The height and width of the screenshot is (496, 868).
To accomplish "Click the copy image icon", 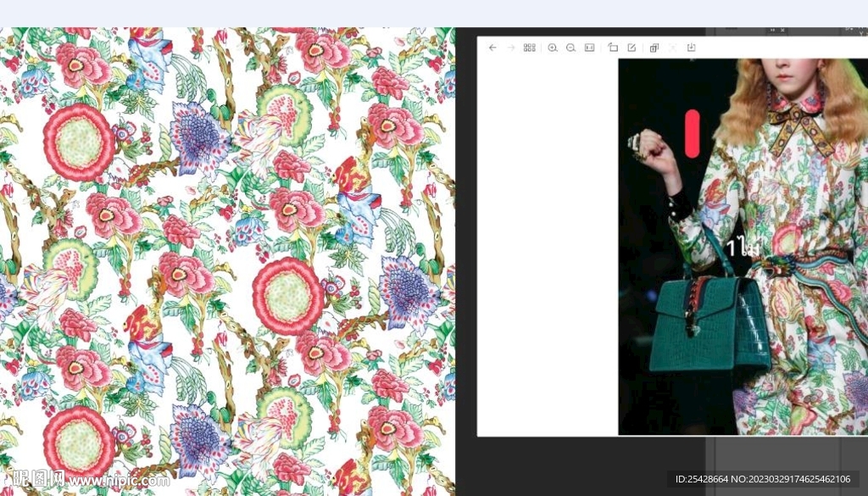I will pos(654,47).
